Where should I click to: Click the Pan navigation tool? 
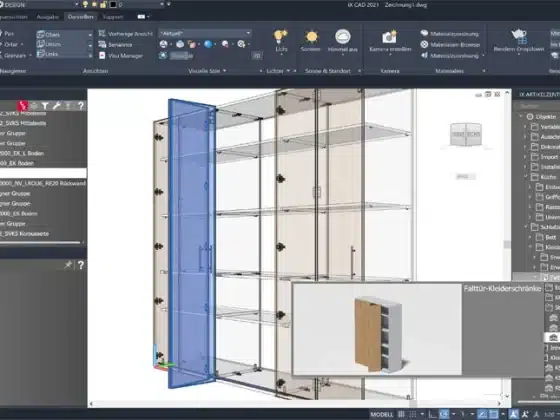(x=7, y=34)
